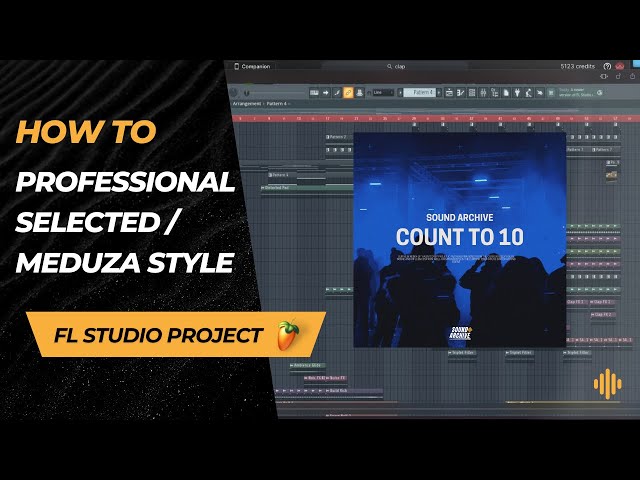Click the project file icon

point(506,93)
